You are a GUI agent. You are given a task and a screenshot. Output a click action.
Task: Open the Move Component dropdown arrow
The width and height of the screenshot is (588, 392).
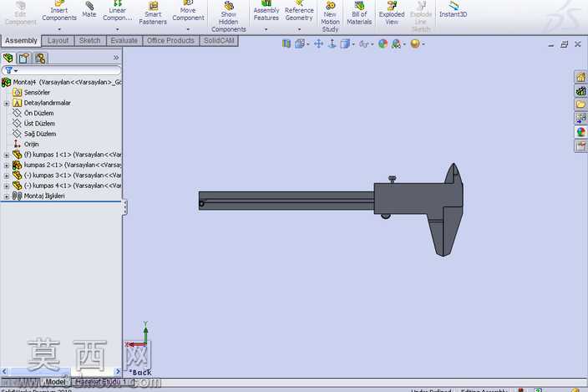coord(188,29)
